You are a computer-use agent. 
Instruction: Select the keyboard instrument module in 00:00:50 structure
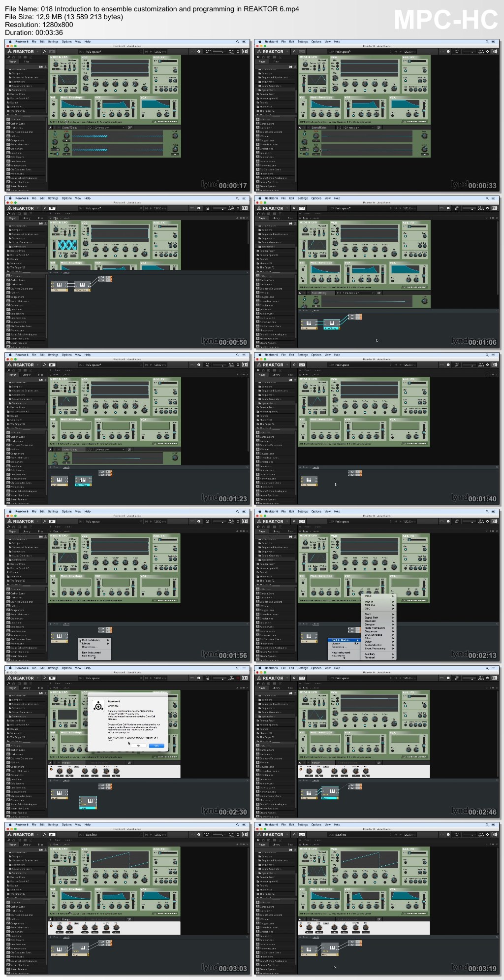pyautogui.click(x=60, y=286)
